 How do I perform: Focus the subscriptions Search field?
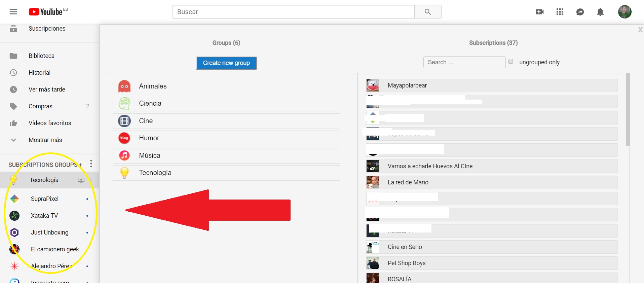(464, 62)
